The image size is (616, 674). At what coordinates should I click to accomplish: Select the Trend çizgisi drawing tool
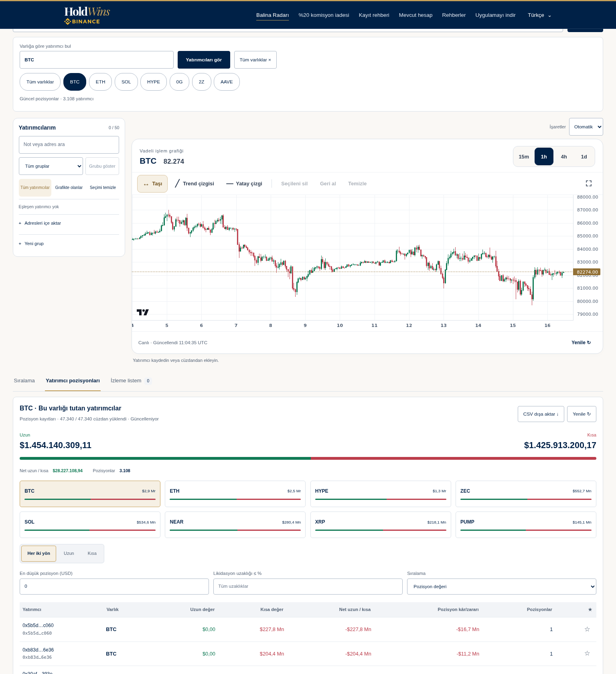tap(195, 184)
